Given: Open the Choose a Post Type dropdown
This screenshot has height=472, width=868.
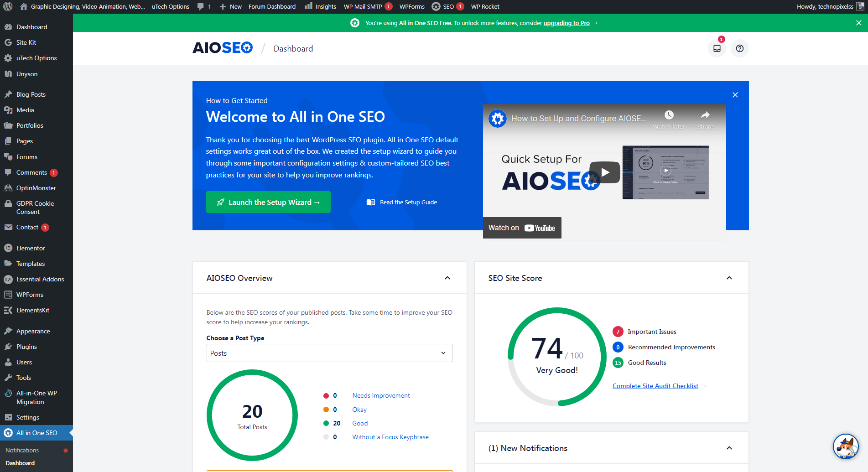Looking at the screenshot, I should (x=329, y=353).
